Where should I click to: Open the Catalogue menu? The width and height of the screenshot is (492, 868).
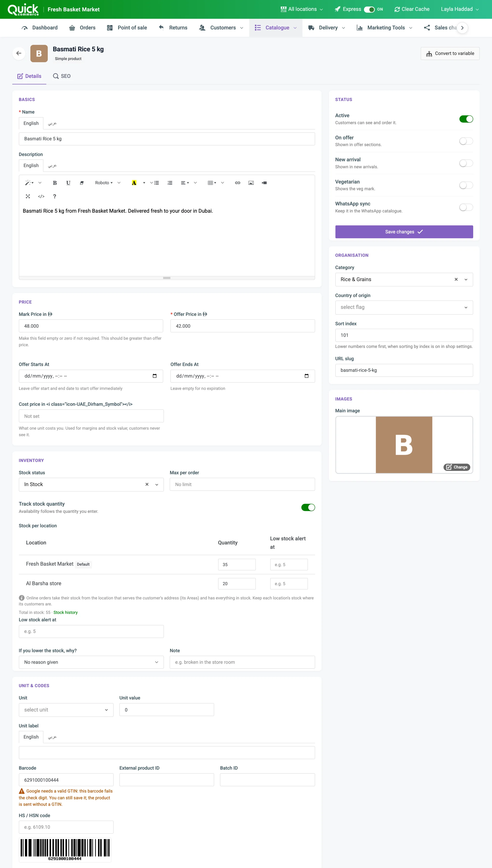[x=276, y=28]
